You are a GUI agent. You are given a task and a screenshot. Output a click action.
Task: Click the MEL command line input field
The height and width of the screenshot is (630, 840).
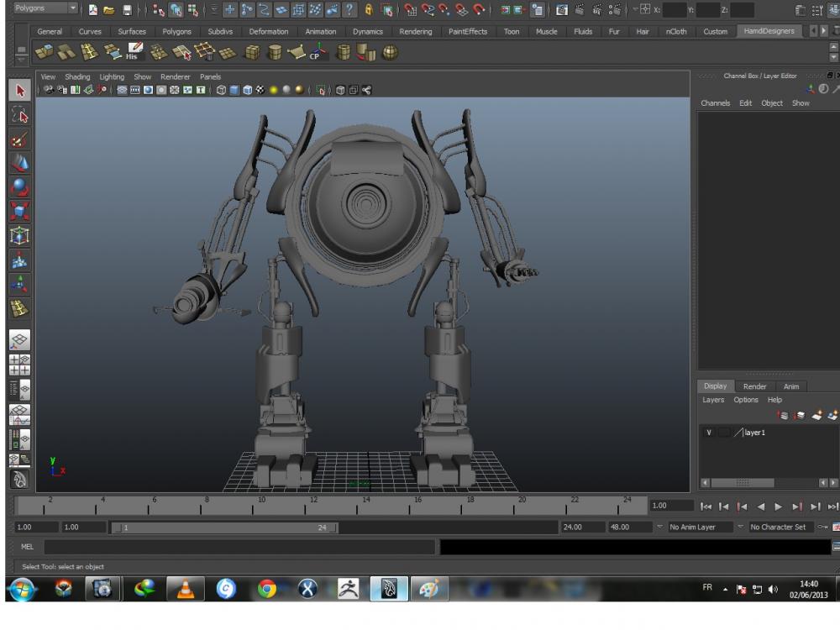pos(239,547)
